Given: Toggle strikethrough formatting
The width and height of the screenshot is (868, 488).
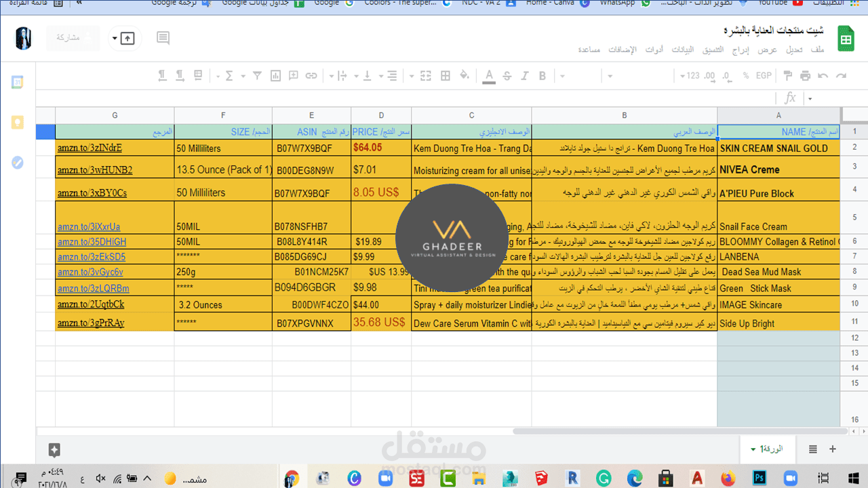Looking at the screenshot, I should 507,76.
